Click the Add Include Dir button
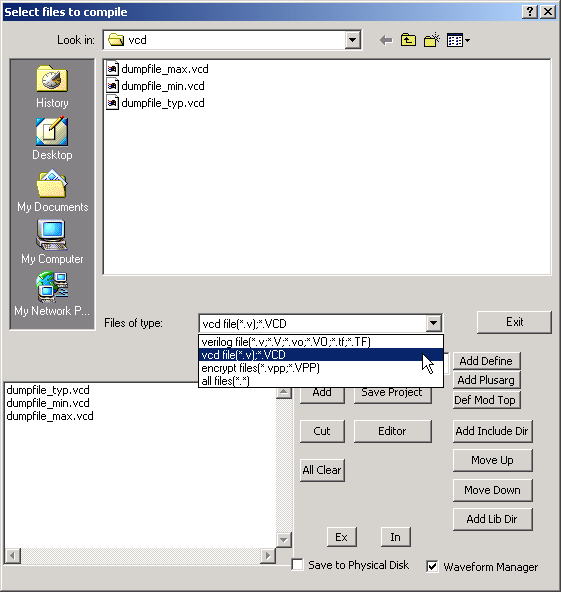Viewport: 561px width, 592px height. point(492,431)
